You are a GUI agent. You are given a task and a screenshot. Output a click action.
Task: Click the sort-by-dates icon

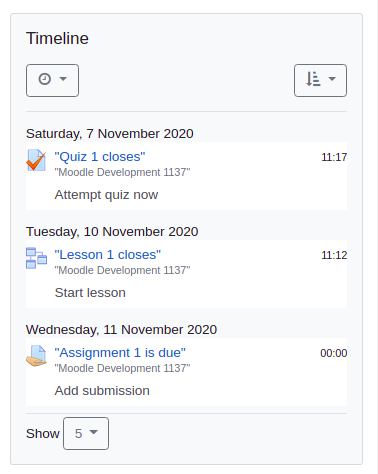313,79
